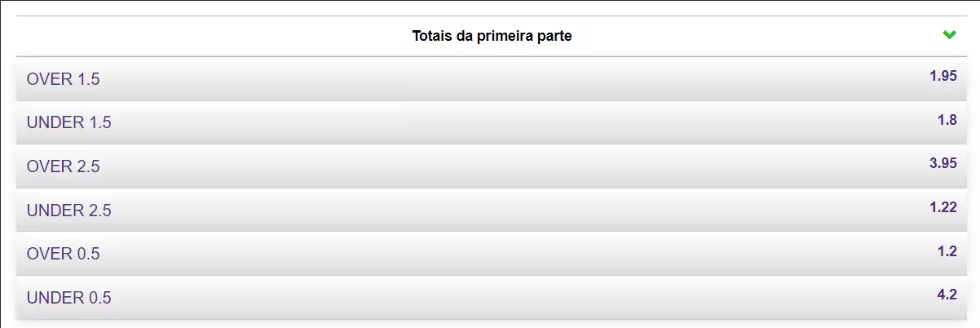Click the 3.95 odds value
This screenshot has height=328, width=980.
(x=942, y=163)
